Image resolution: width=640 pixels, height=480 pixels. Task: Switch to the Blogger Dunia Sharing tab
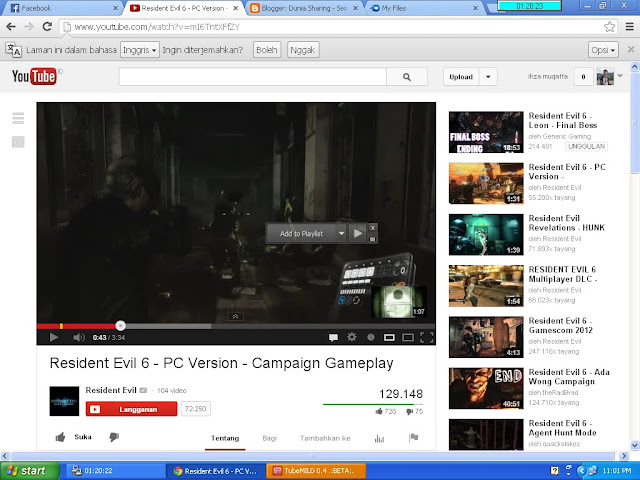pos(304,8)
